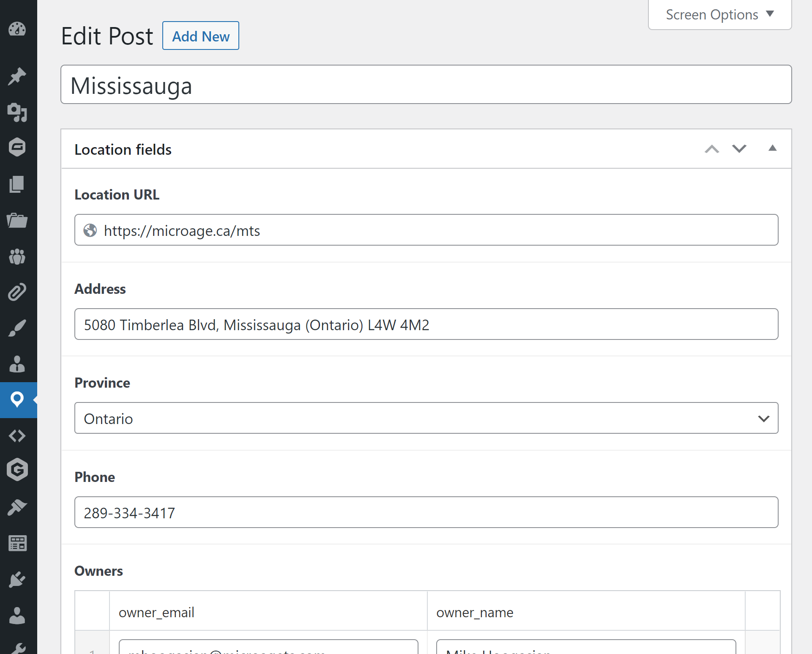Click the Mississauga title field
The image size is (812, 654).
coord(426,85)
